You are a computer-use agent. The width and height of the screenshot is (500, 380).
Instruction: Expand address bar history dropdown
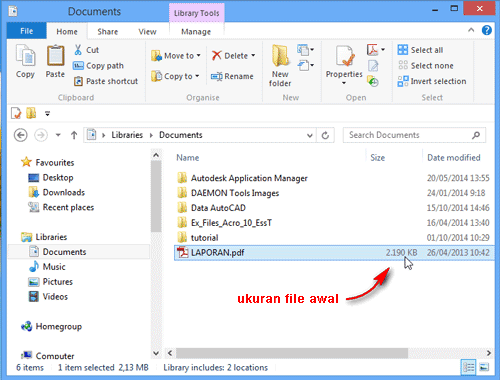tap(310, 135)
